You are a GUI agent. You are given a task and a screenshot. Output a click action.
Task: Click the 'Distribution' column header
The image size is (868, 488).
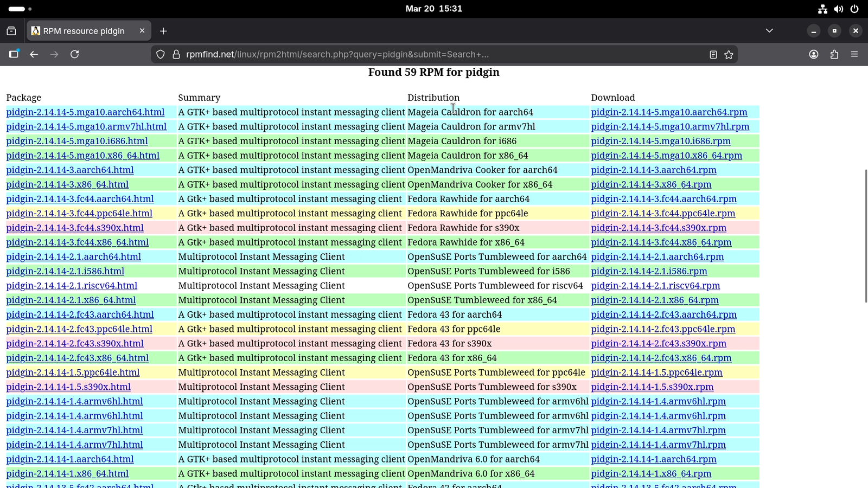pos(433,98)
